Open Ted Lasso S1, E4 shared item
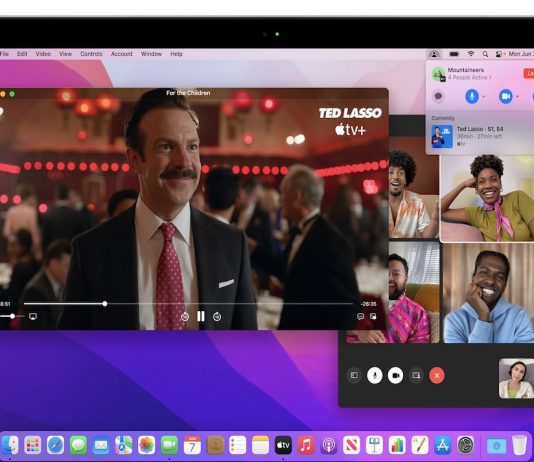The height and width of the screenshot is (462, 534). pyautogui.click(x=480, y=136)
